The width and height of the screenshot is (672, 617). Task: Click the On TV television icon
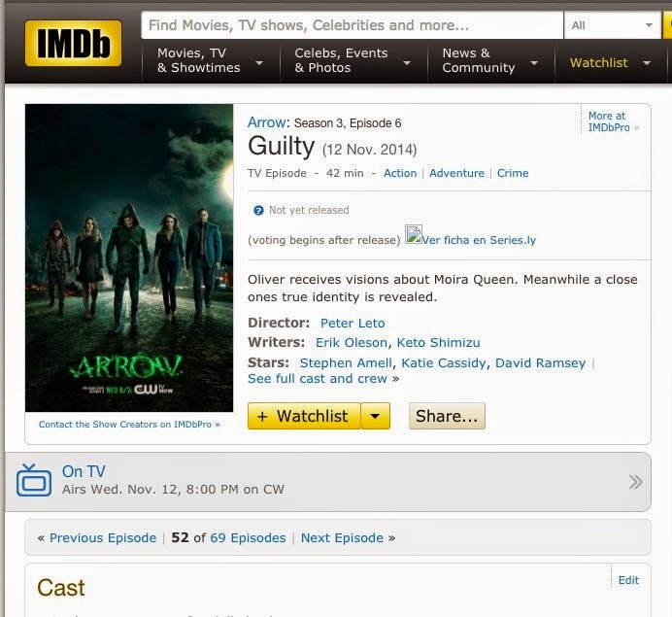point(34,480)
